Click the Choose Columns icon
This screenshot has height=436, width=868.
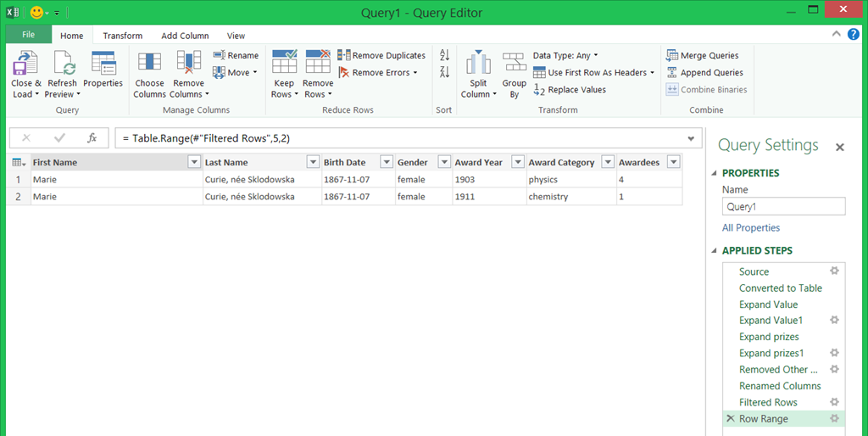(149, 64)
